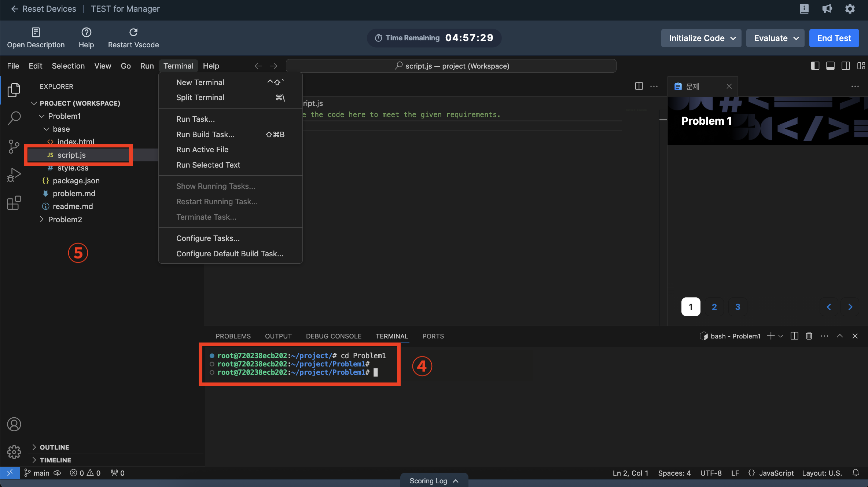Expand the OUTLINE section
The image size is (868, 487).
(55, 447)
